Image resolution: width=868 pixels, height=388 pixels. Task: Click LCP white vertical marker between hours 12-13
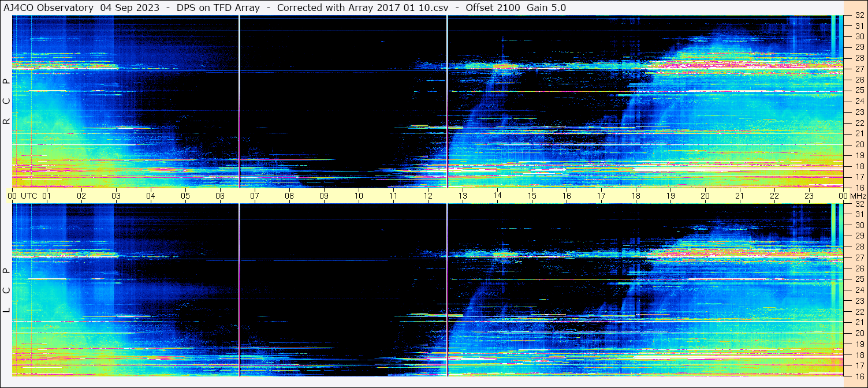[448, 290]
